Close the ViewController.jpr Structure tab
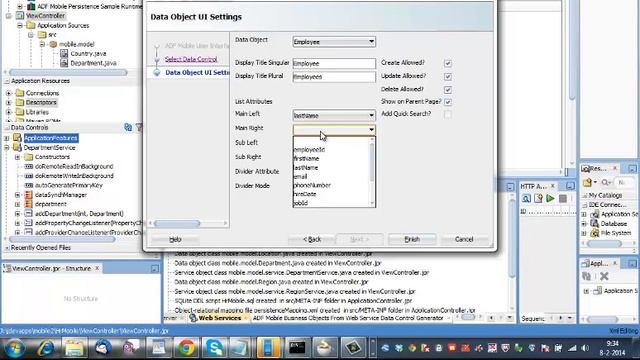The image size is (640, 360). click(97, 268)
